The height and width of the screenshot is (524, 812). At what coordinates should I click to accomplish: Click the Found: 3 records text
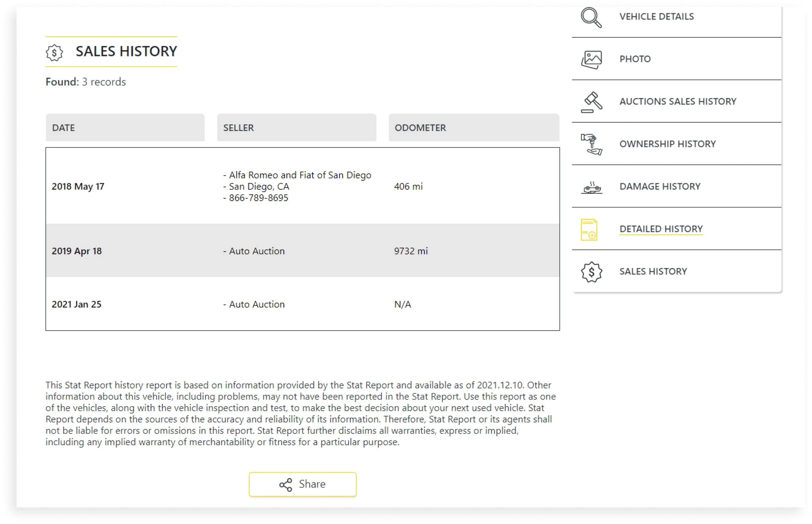click(x=86, y=82)
